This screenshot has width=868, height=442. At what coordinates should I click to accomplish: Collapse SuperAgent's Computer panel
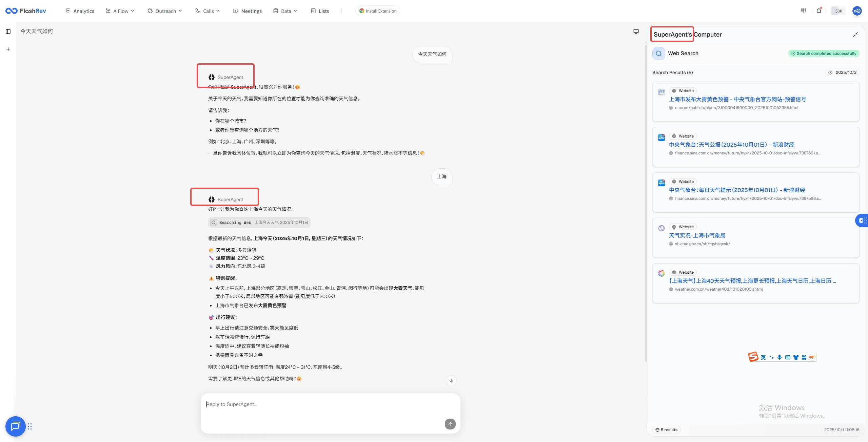[x=855, y=35]
